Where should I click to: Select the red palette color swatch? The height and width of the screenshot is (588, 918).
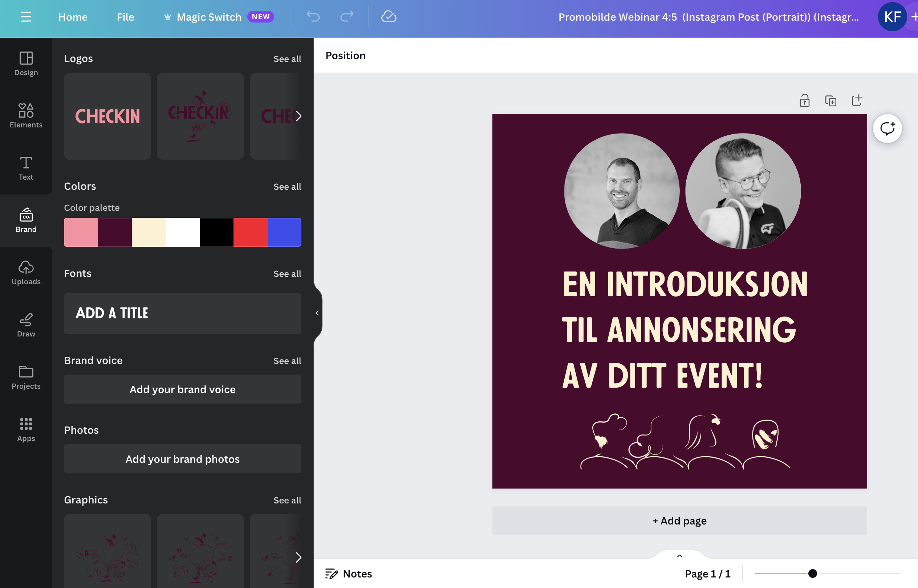pos(250,232)
